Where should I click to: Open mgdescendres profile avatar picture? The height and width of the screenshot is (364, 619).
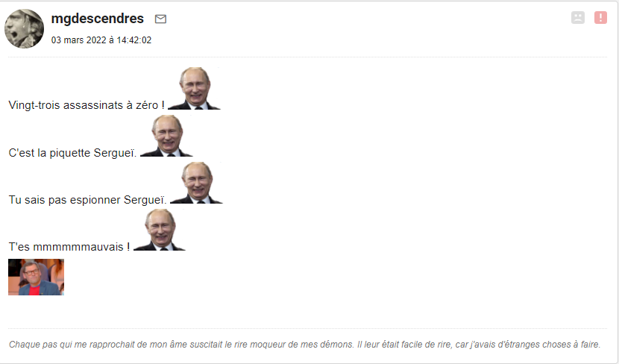point(24,28)
